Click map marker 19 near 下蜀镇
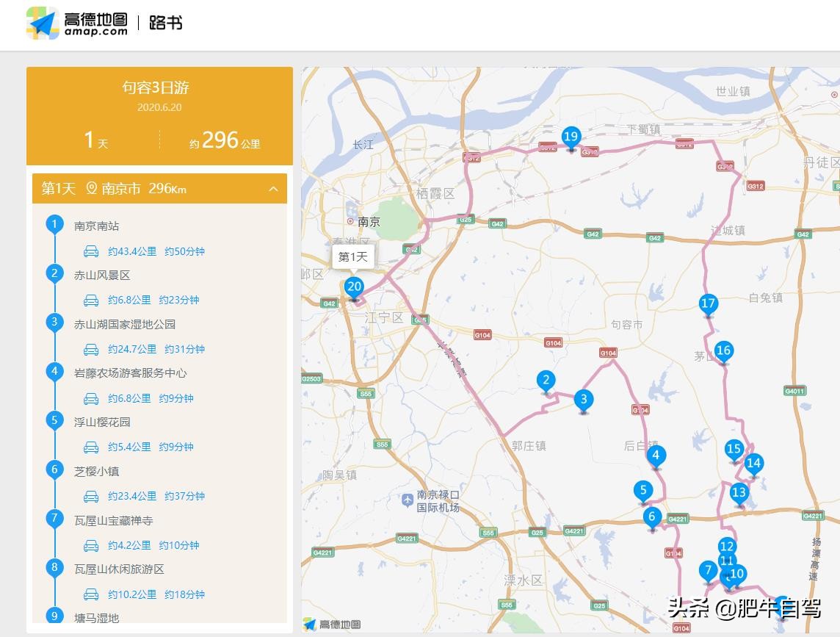This screenshot has width=840, height=637. pyautogui.click(x=572, y=136)
